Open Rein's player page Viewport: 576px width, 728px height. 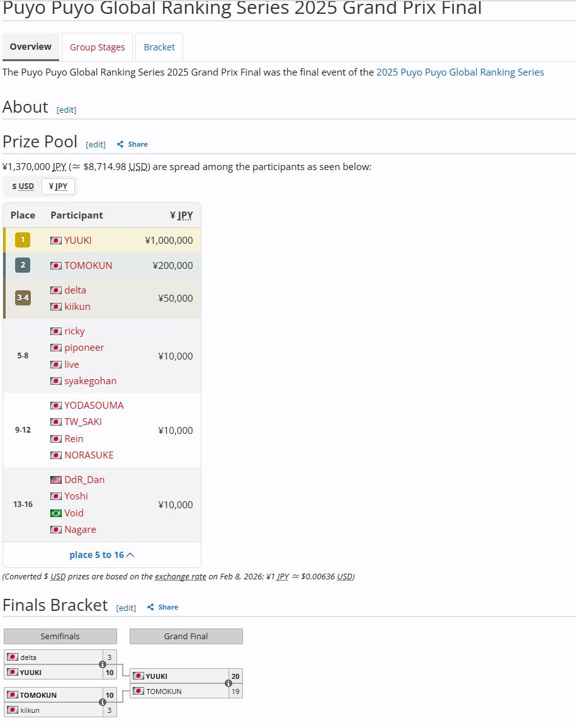coord(74,439)
